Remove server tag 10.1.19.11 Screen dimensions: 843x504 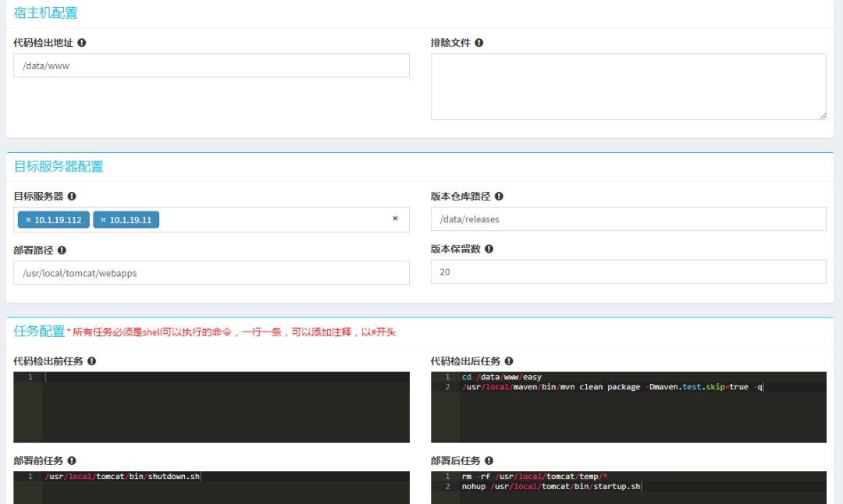pyautogui.click(x=103, y=220)
